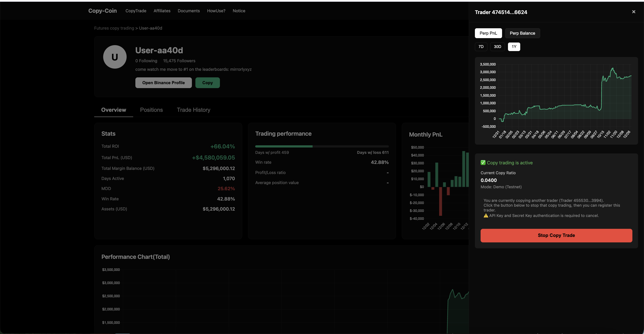Viewport: 644px width, 334px height.
Task: Select the 1Y time range
Action: pyautogui.click(x=514, y=47)
